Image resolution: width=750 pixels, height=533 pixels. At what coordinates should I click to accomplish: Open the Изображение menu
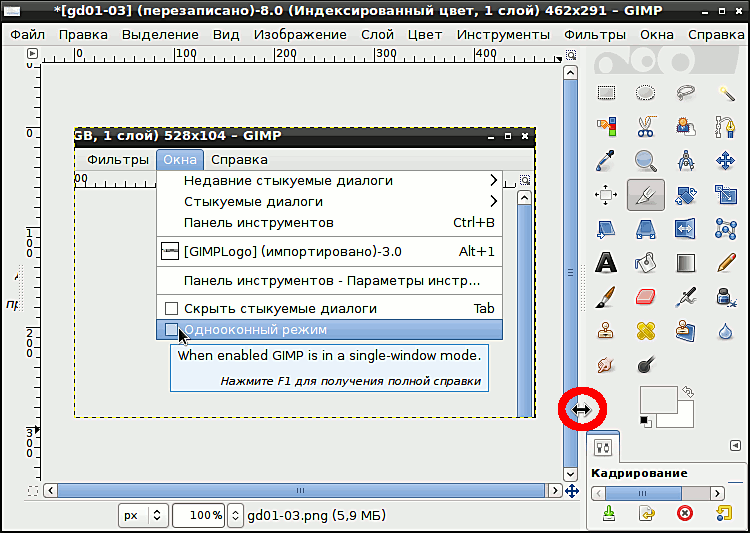point(300,34)
